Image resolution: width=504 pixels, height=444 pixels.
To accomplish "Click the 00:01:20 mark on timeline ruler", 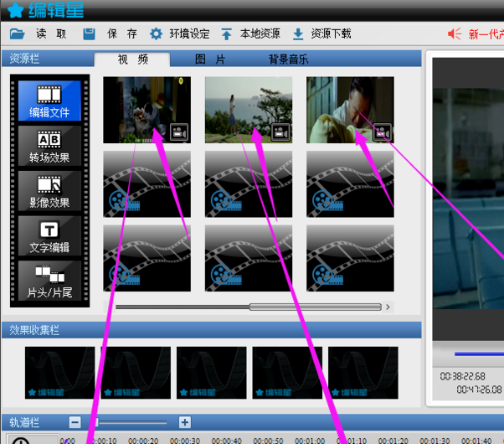I will [393, 441].
